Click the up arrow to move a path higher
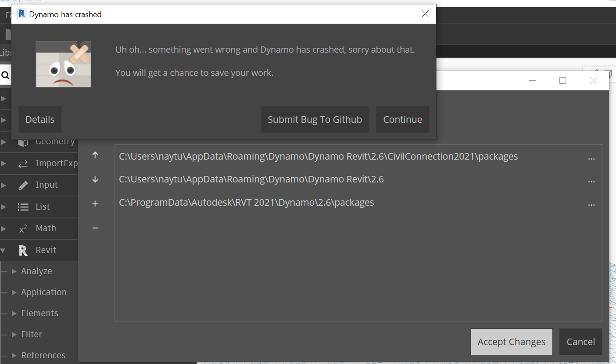Viewport: 616px width, 364px height. point(95,155)
